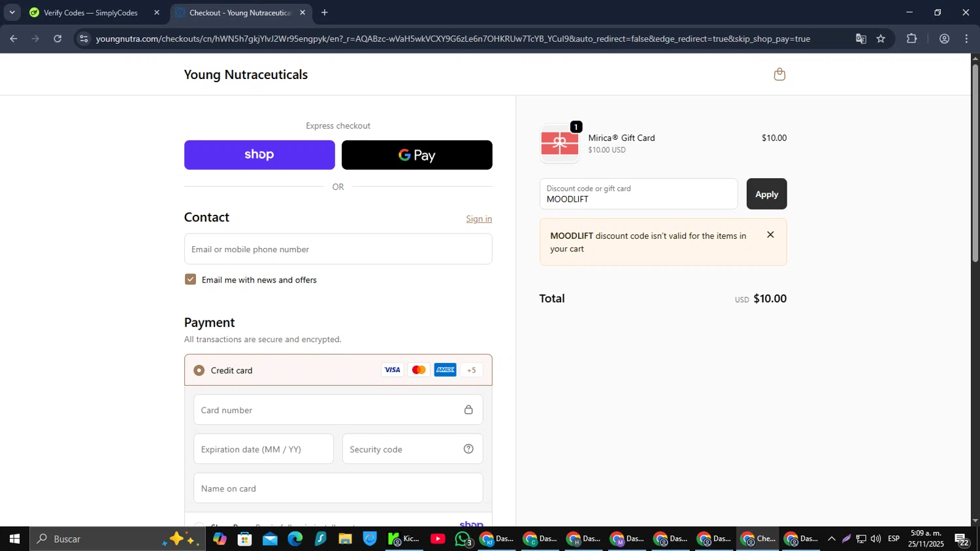Dismiss the MOODLIFT invalid code message

tap(770, 235)
